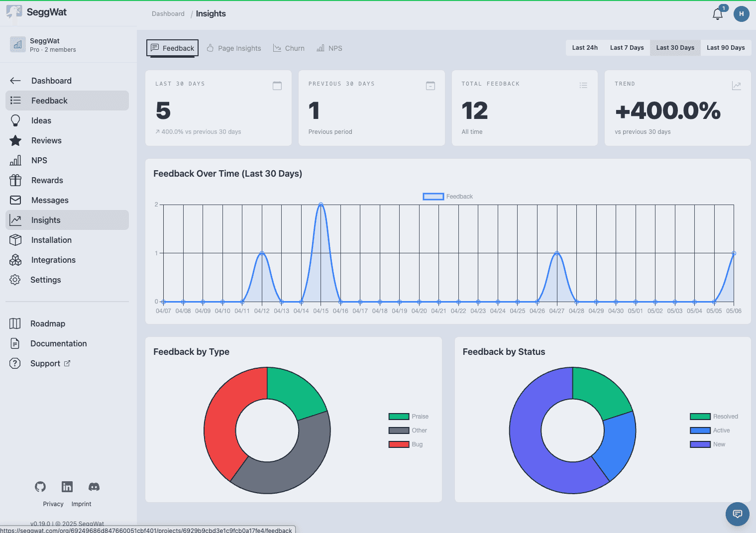Toggle the Active legend swatch
The height and width of the screenshot is (533, 756).
pyautogui.click(x=700, y=430)
